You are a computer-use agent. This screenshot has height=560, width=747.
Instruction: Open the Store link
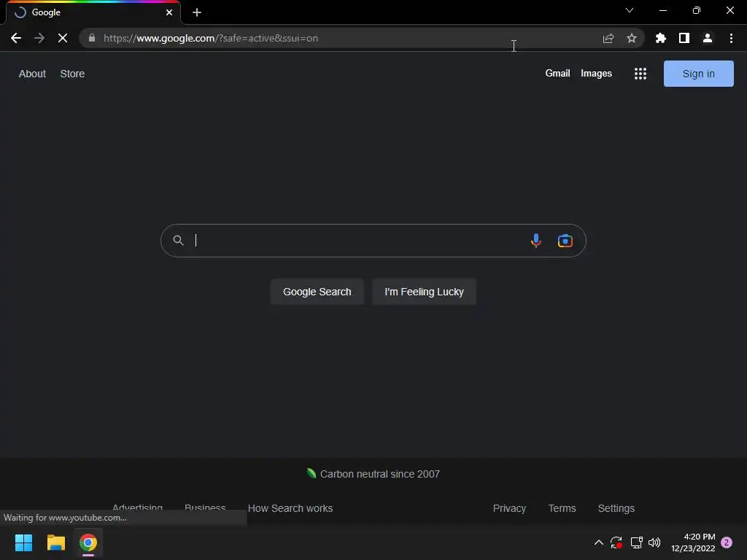coord(72,74)
